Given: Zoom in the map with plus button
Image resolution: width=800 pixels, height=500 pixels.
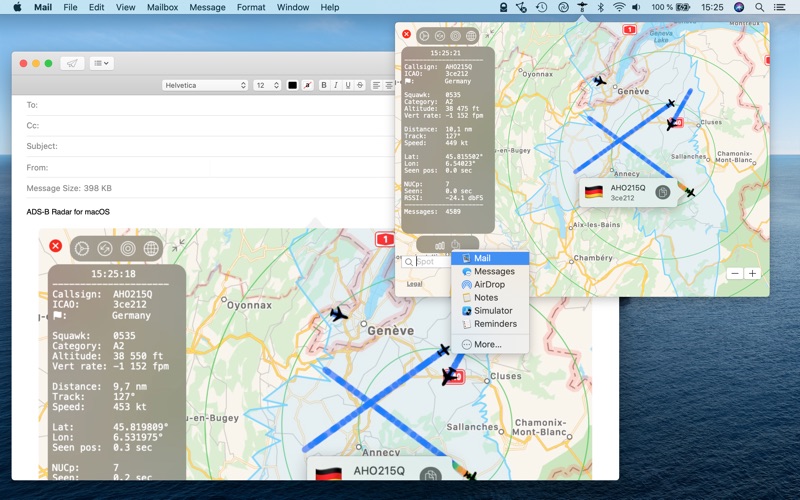Looking at the screenshot, I should (752, 273).
